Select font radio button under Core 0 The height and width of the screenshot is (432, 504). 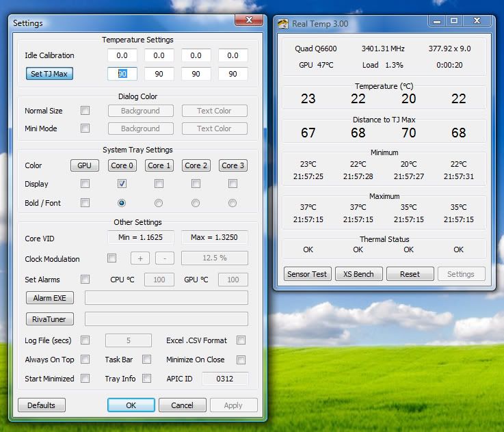coord(122,203)
